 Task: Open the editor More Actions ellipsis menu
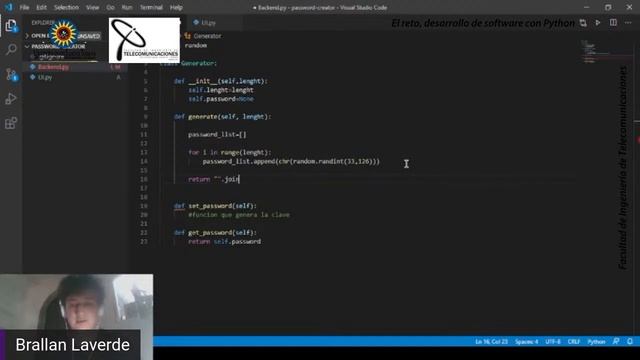pos(628,23)
